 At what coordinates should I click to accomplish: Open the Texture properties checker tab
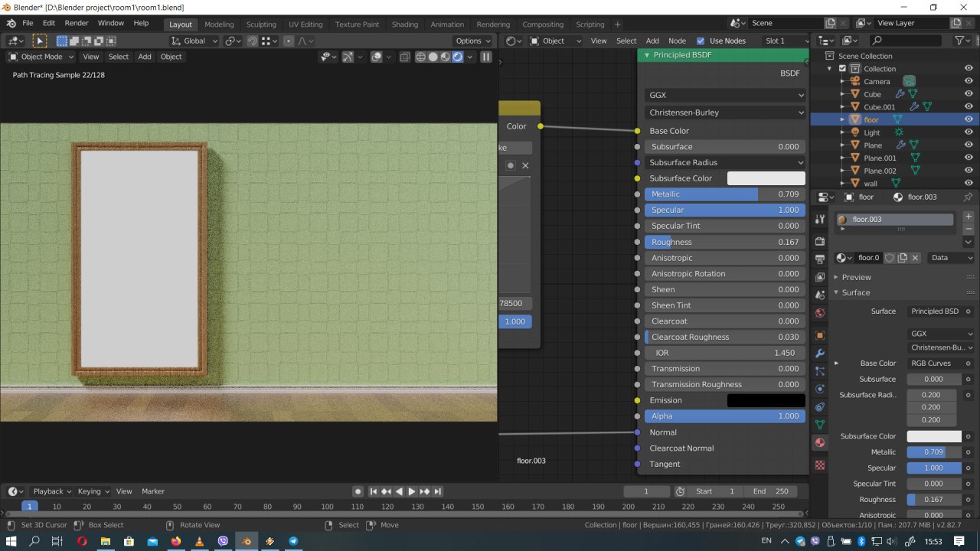coord(820,465)
